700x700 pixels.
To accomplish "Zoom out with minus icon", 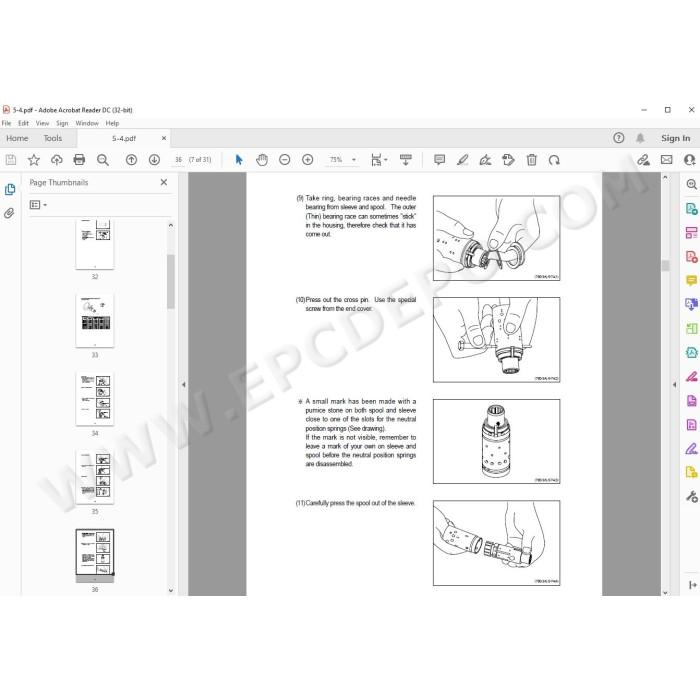I will 284,160.
